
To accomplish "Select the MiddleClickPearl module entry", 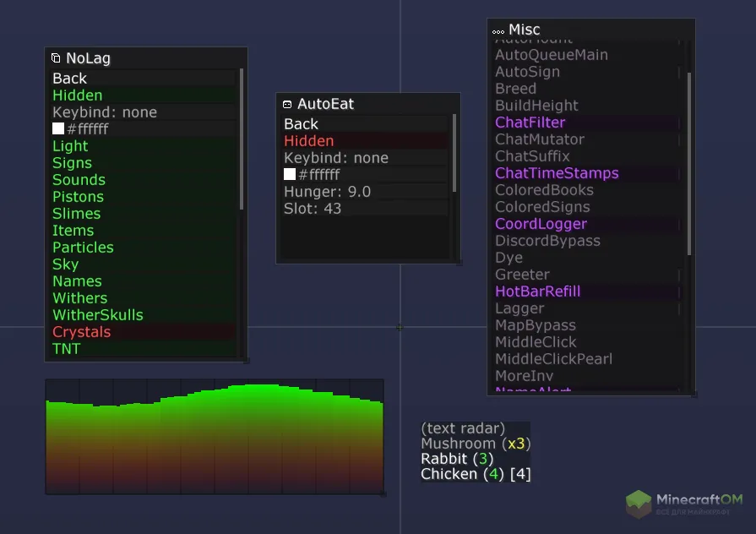I will 553,359.
